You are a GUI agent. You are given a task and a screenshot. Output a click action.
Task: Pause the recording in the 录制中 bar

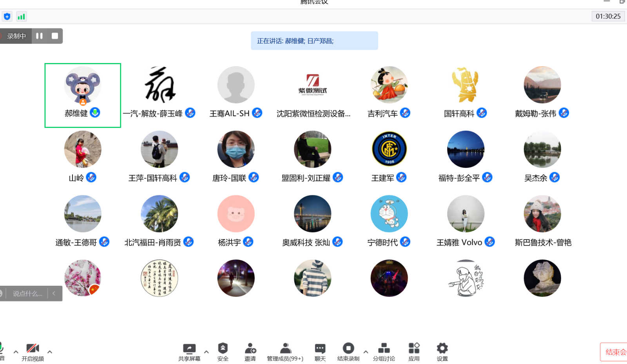click(x=39, y=36)
